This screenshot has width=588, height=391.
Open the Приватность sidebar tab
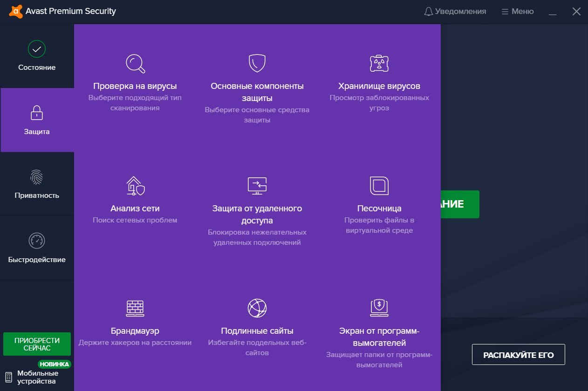coord(37,184)
